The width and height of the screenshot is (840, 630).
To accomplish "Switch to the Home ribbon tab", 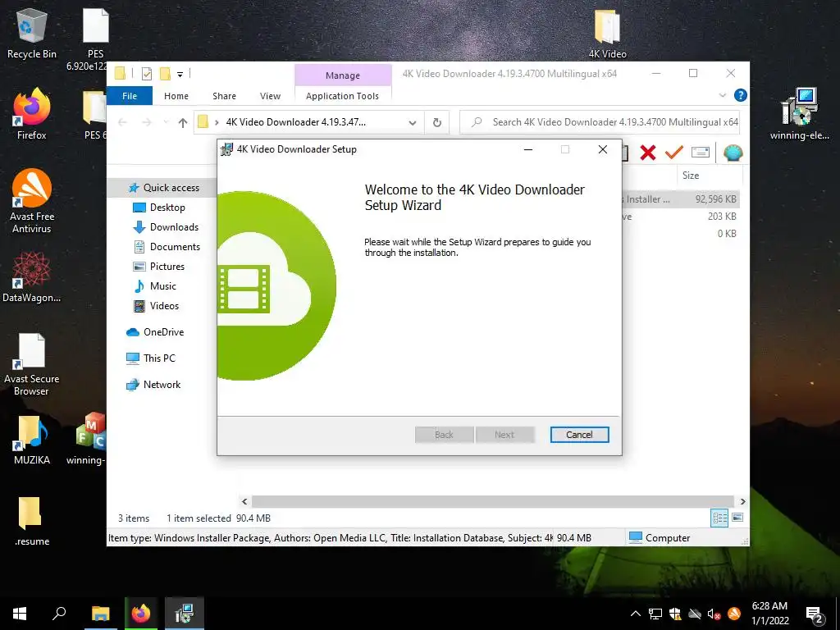I will (176, 96).
